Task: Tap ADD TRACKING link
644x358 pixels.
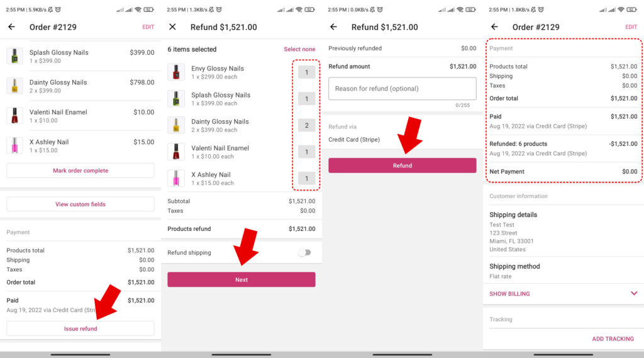Action: point(613,338)
